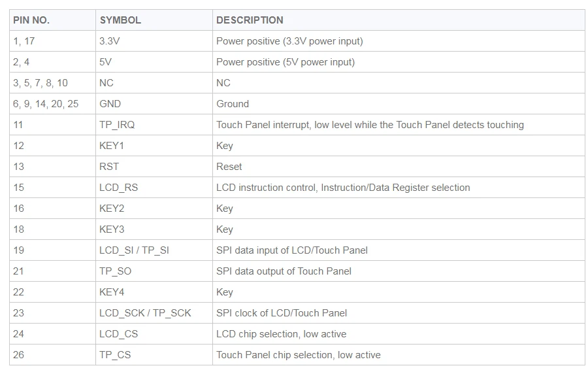The image size is (588, 370).
Task: Click the LCD_RS symbol cell
Action: coord(154,187)
